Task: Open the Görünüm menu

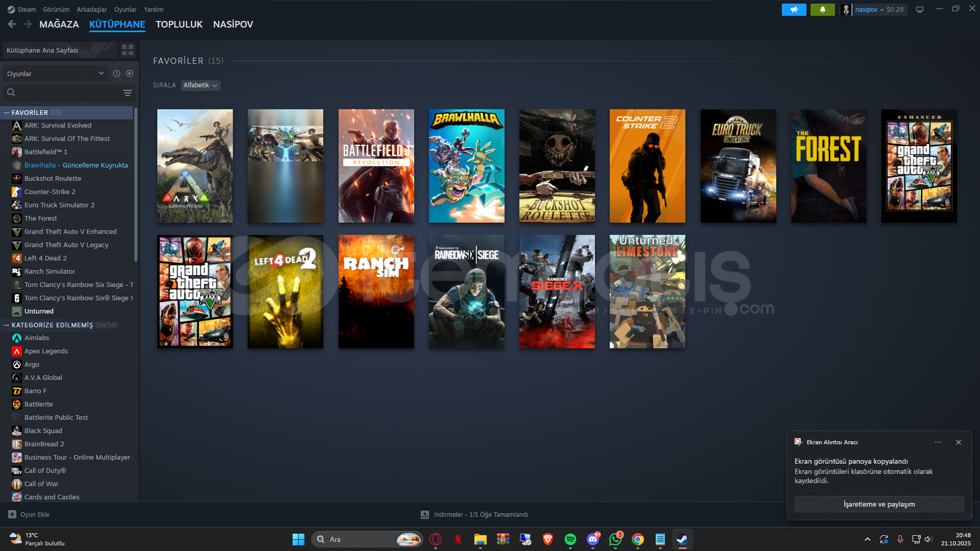Action: click(56, 9)
